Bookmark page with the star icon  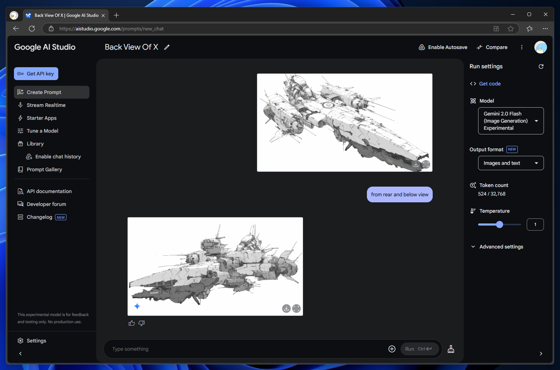511,29
